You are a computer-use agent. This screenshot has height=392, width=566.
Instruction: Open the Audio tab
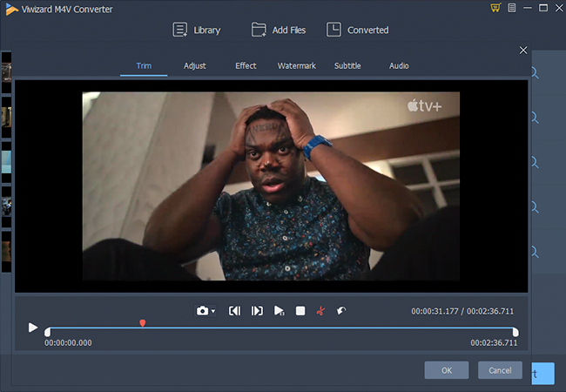[399, 65]
